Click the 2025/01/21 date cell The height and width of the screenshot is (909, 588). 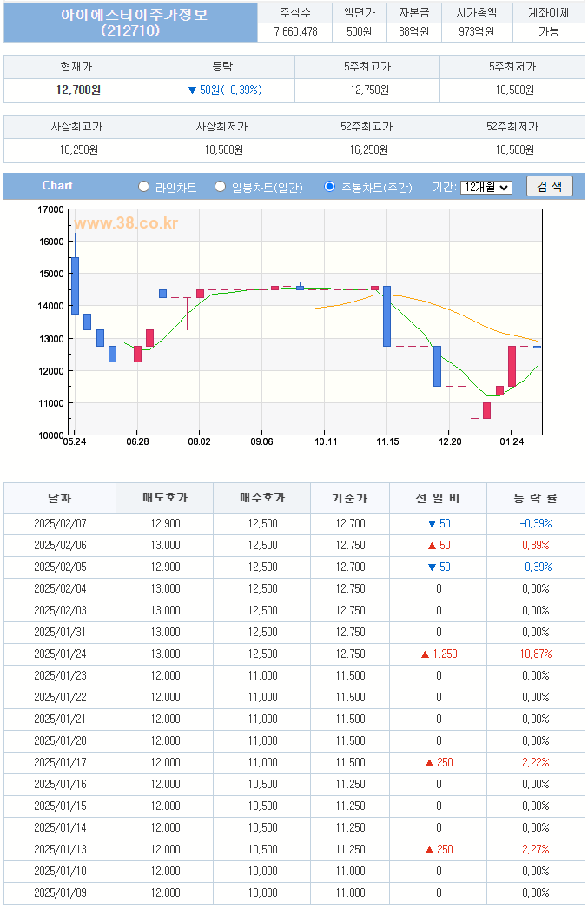pyautogui.click(x=60, y=720)
